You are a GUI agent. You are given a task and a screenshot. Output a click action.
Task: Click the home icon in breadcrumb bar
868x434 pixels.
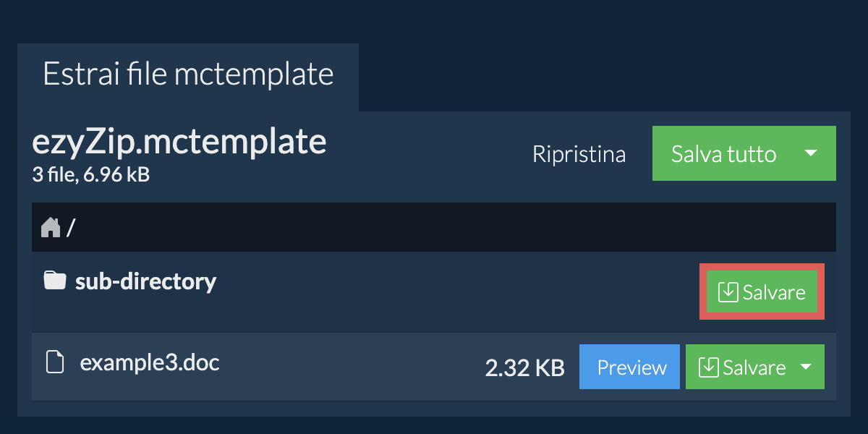(x=50, y=228)
